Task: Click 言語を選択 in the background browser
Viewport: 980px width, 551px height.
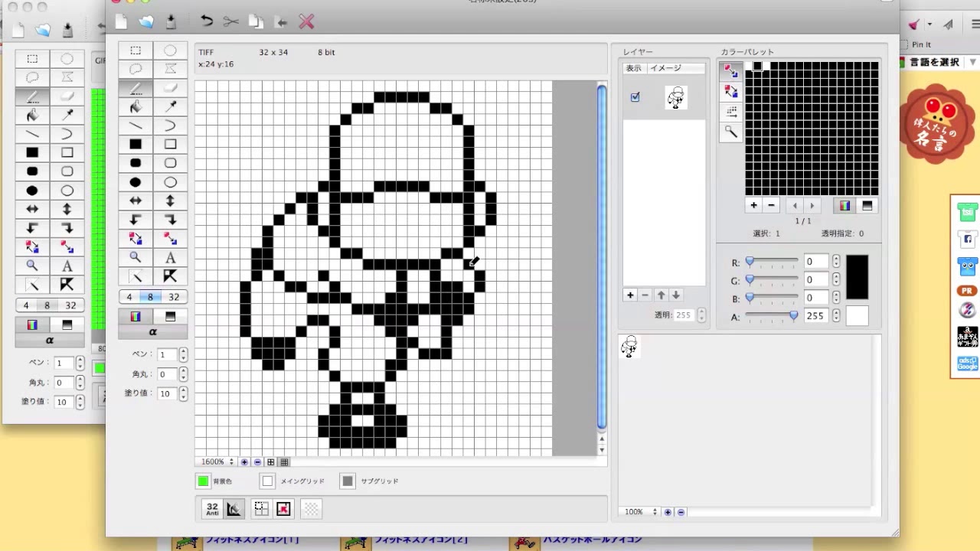Action: pyautogui.click(x=934, y=62)
